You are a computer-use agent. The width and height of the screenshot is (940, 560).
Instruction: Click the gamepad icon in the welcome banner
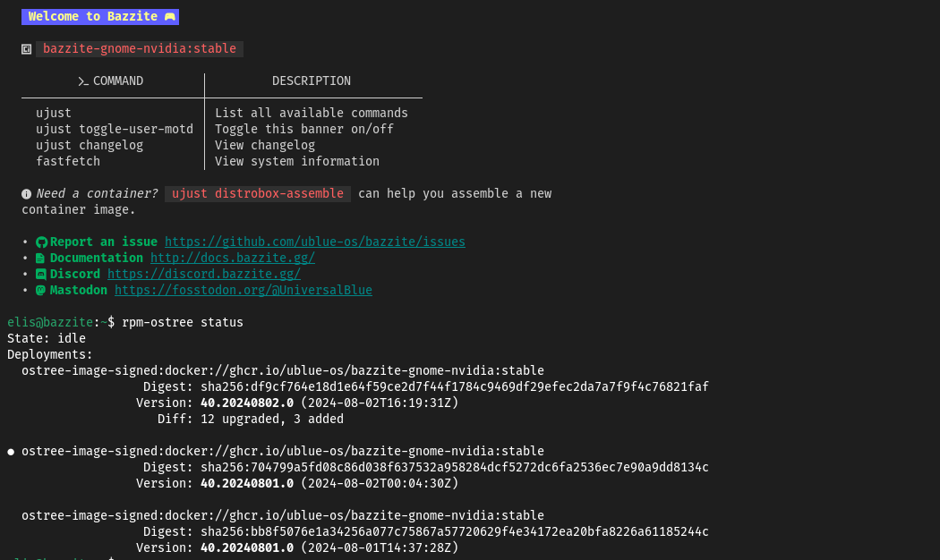(x=169, y=17)
